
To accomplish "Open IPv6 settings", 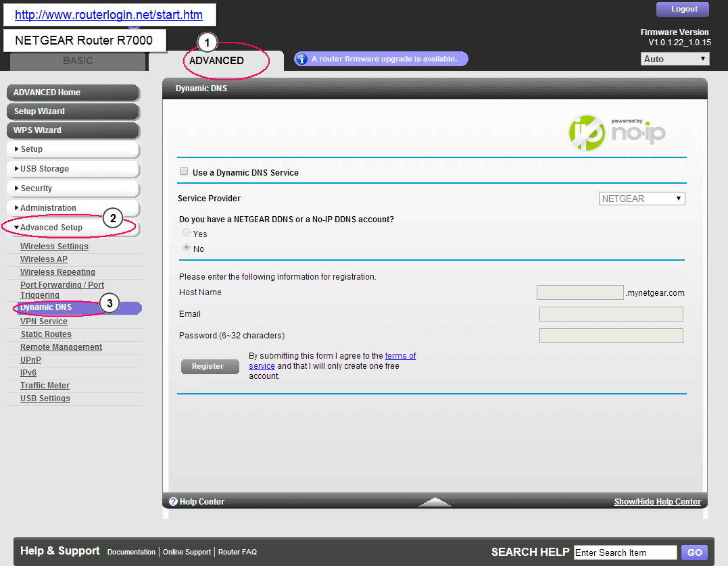I will (x=28, y=373).
